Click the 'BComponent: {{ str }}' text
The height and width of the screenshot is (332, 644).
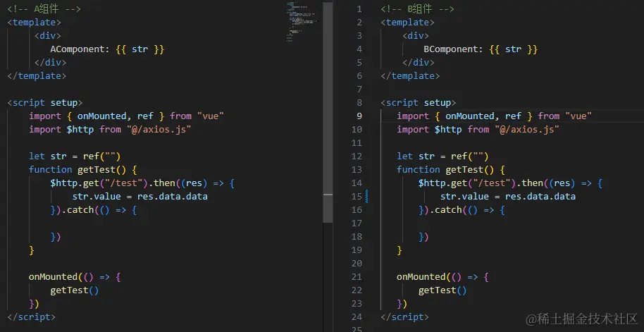[x=481, y=49]
